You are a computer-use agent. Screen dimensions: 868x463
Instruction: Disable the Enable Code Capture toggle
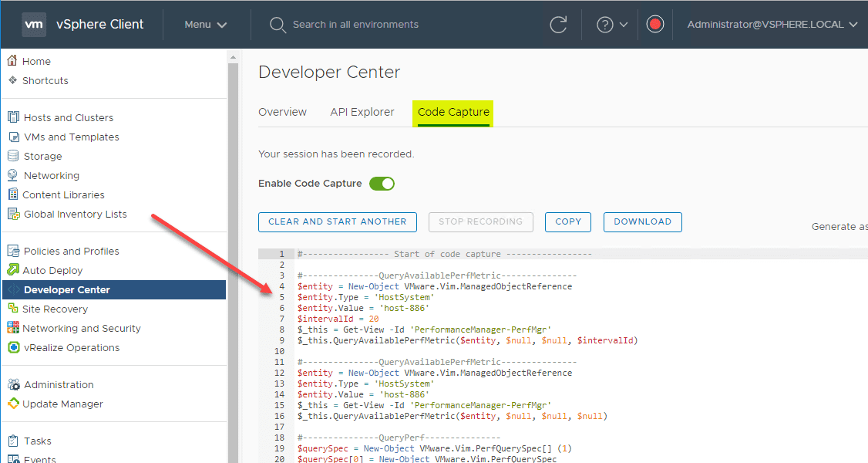382,184
